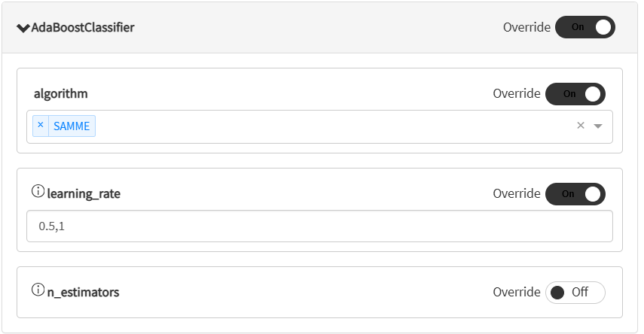
Task: Click Override text beside AdaBoostClassifier switch
Action: 527,27
